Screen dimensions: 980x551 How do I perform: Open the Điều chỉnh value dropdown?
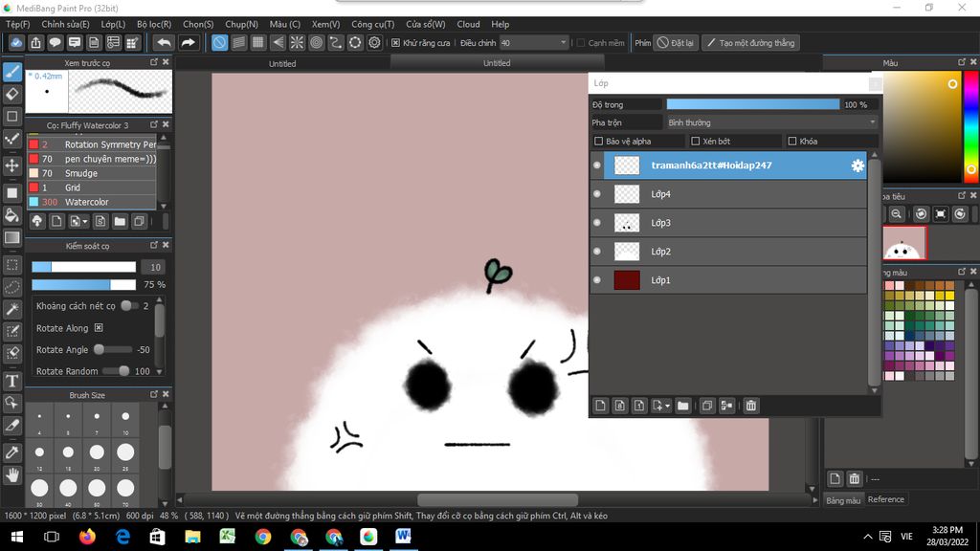click(x=534, y=42)
